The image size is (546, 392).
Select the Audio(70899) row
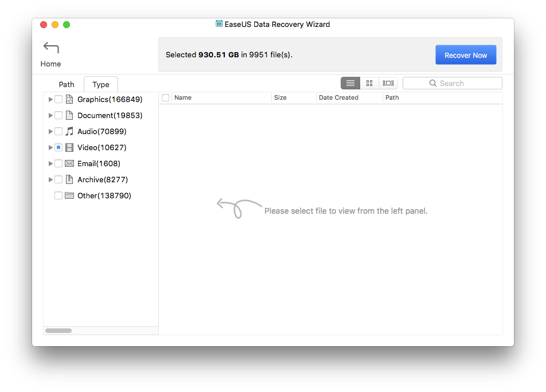pos(101,131)
